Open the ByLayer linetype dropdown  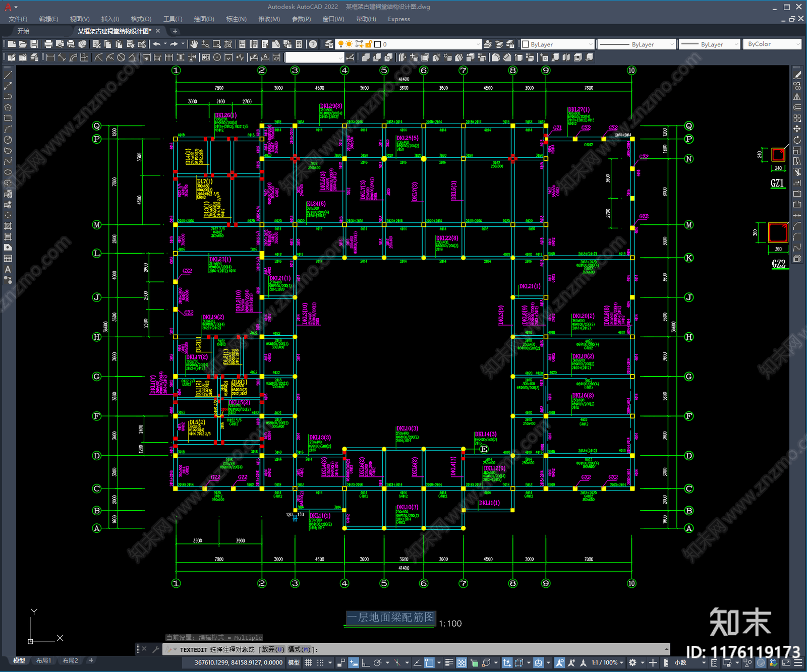637,44
